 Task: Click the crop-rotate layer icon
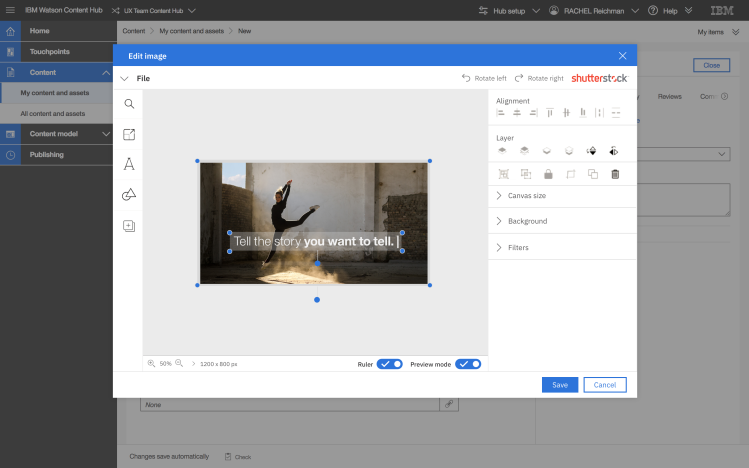(x=570, y=174)
